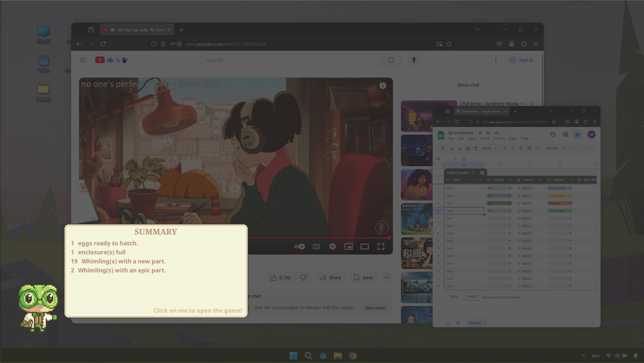This screenshot has height=363, width=644.
Task: Click the Show chat button
Action: click(x=468, y=85)
